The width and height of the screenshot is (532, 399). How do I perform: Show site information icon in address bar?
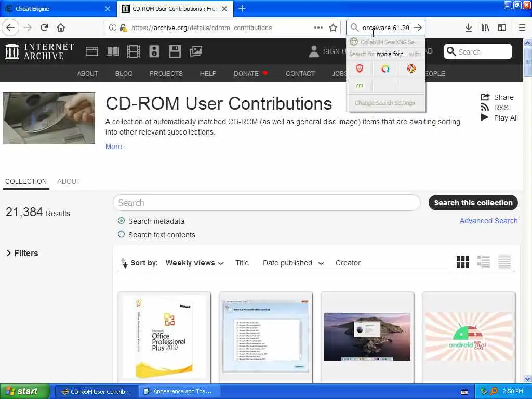click(112, 28)
